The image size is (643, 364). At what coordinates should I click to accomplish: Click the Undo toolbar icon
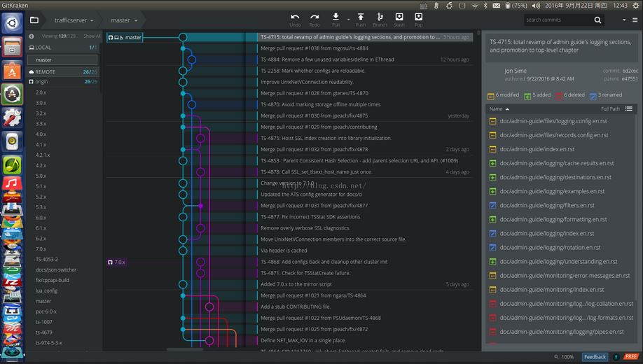point(295,17)
